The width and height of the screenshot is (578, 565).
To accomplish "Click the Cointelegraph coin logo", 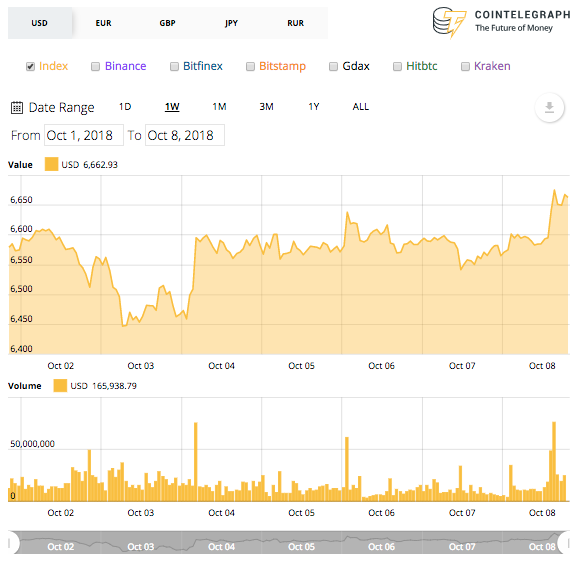I will click(449, 22).
